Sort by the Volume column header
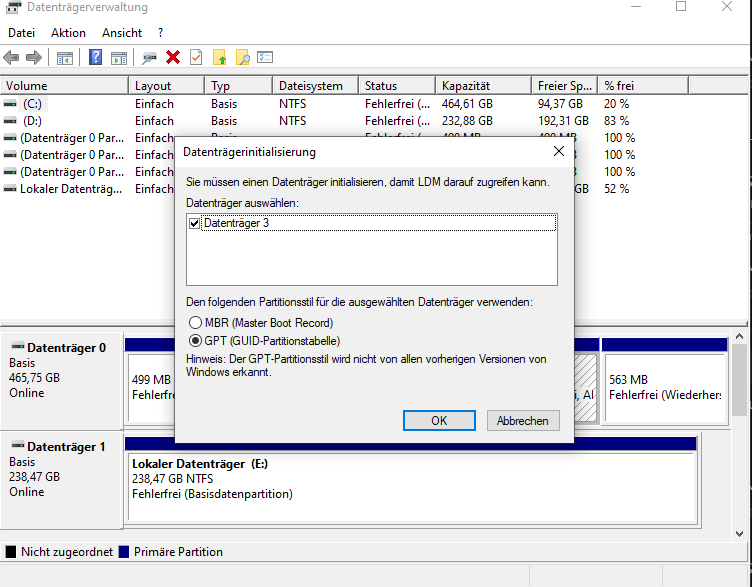752x587 pixels. pyautogui.click(x=64, y=86)
